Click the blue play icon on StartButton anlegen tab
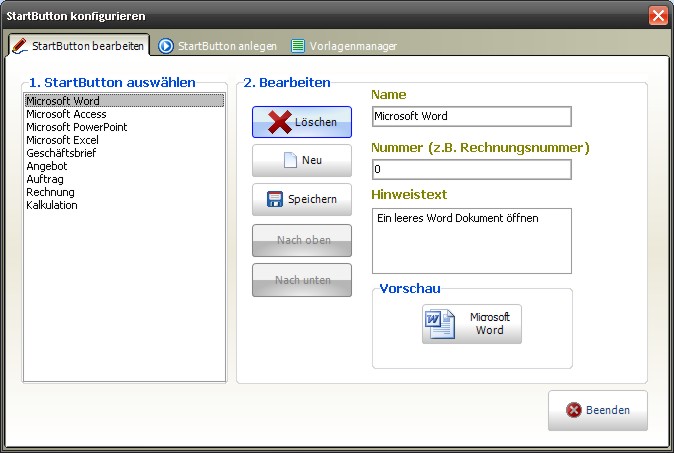 click(166, 46)
